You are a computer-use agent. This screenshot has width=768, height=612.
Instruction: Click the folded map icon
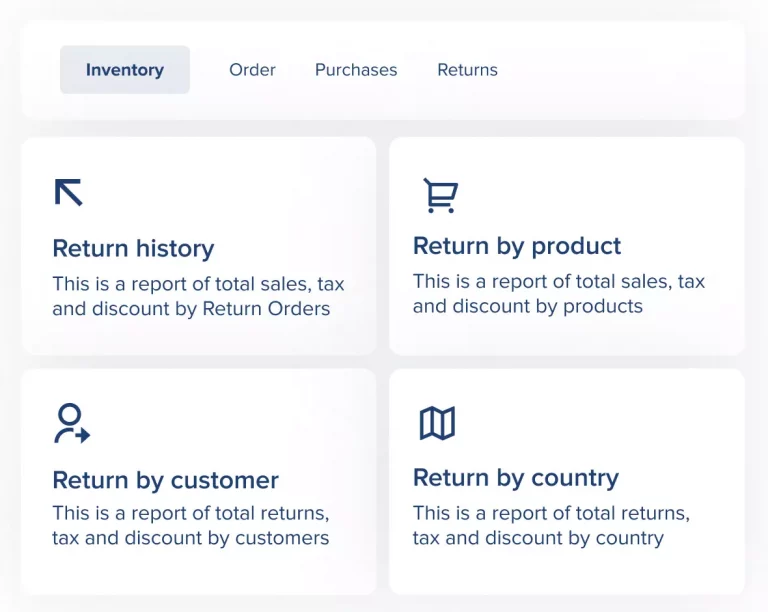(x=437, y=424)
